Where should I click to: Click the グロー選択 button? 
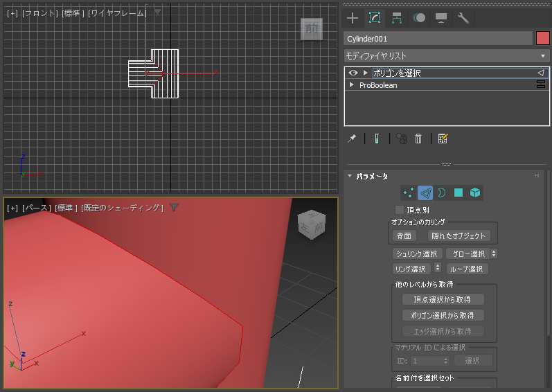(468, 253)
